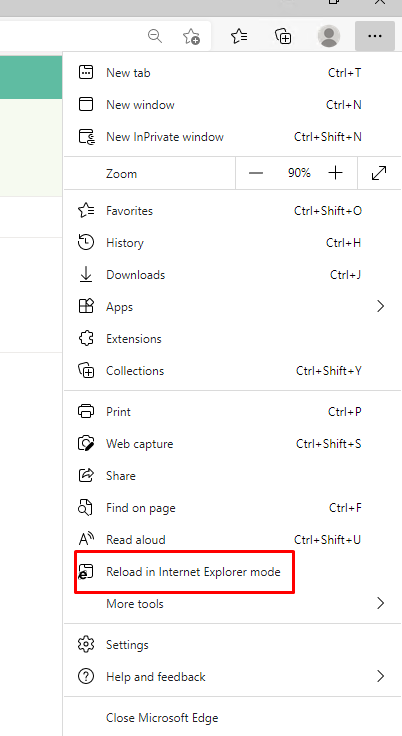The width and height of the screenshot is (402, 736).
Task: Expand the More tools submenu
Action: pos(232,604)
